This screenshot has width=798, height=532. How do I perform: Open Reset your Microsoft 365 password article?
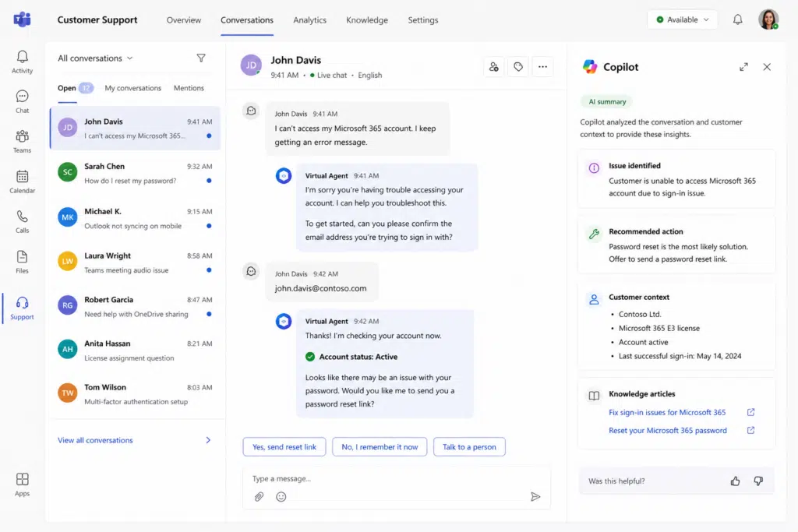[x=668, y=430]
